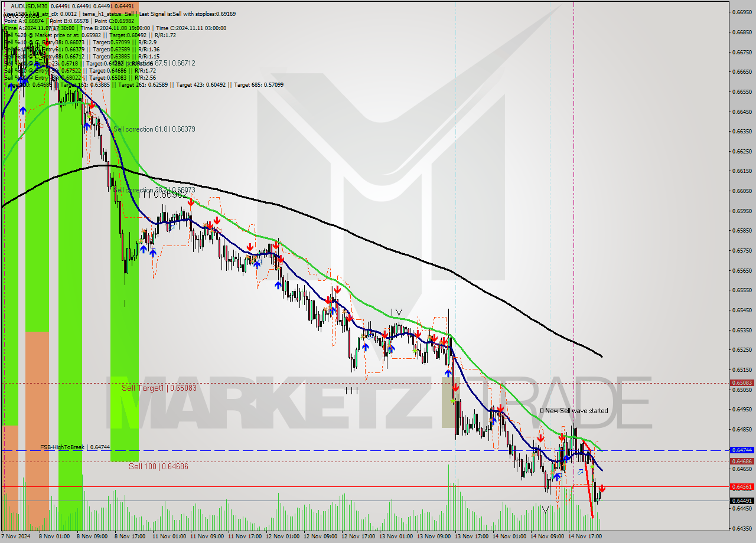Click the 0.65550 price axis label
This screenshot has height=543, width=756.
click(742, 290)
